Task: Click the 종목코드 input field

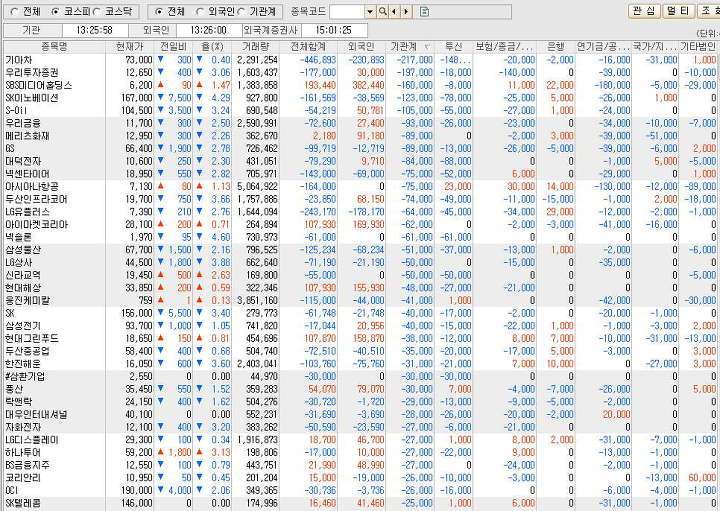Action: tap(347, 11)
